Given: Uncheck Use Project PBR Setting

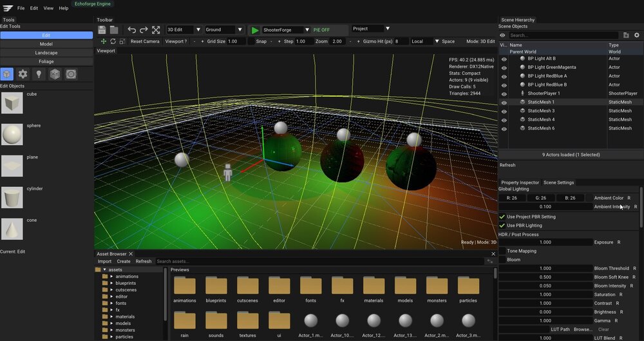Looking at the screenshot, I should [502, 217].
